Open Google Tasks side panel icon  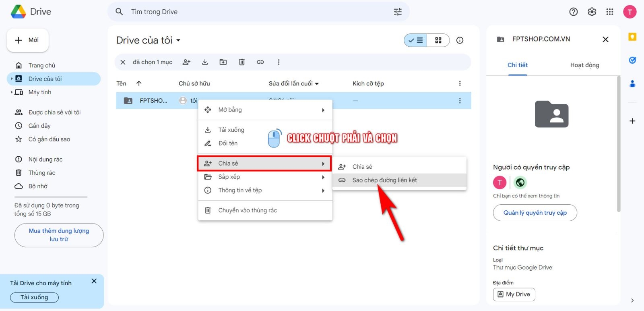click(632, 60)
